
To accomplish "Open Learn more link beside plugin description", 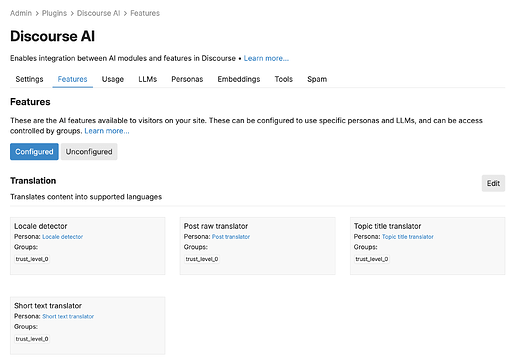I will 266,58.
